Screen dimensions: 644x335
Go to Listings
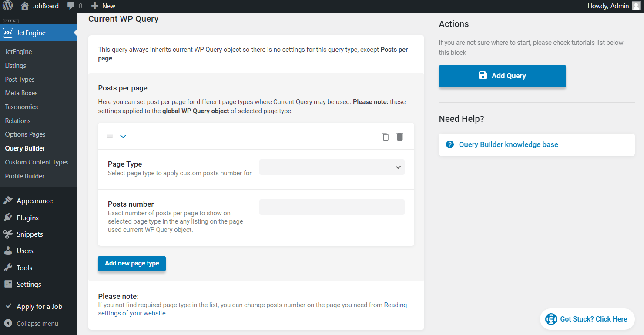click(16, 66)
